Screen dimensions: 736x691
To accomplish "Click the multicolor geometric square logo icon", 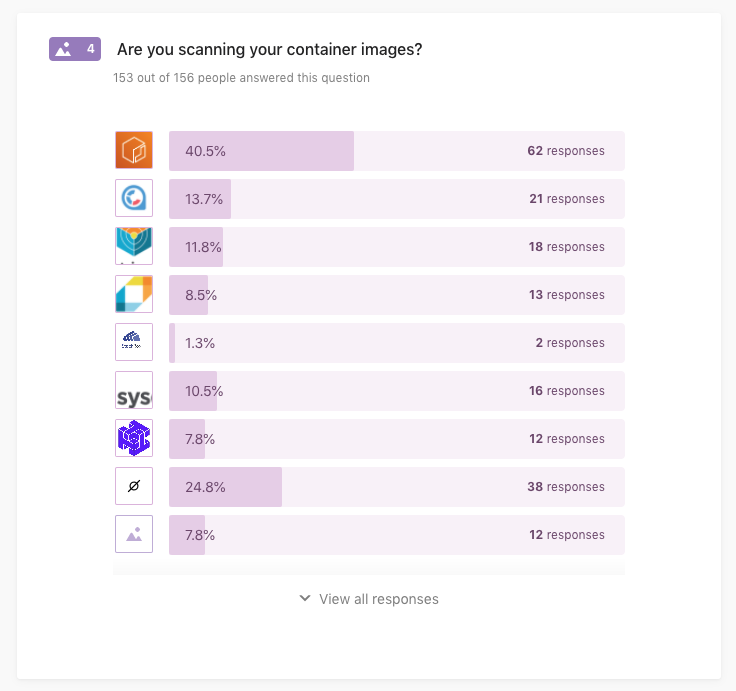I will [x=134, y=294].
